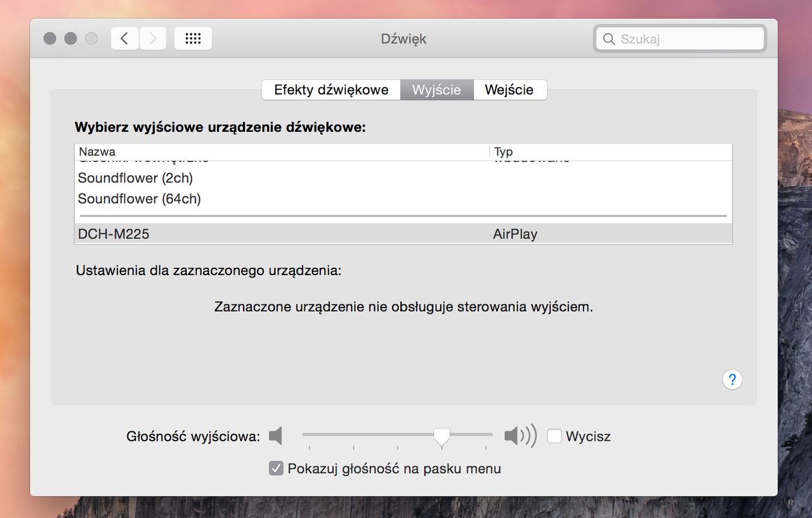
Task: Select the Wyjście tab
Action: point(436,90)
